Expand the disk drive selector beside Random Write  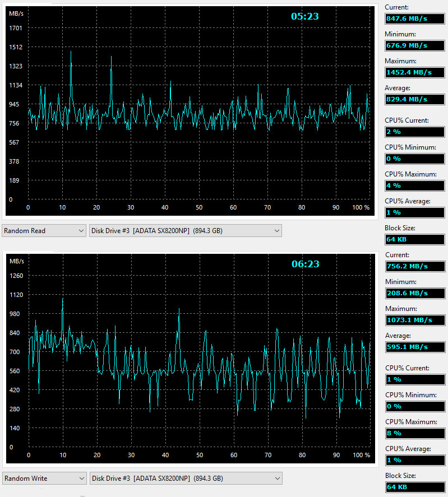[185, 478]
